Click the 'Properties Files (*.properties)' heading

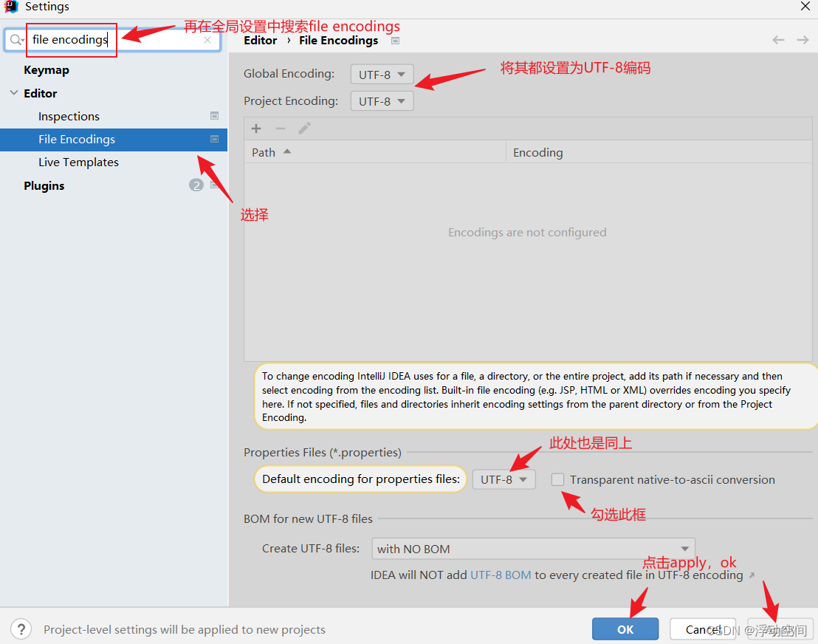323,453
